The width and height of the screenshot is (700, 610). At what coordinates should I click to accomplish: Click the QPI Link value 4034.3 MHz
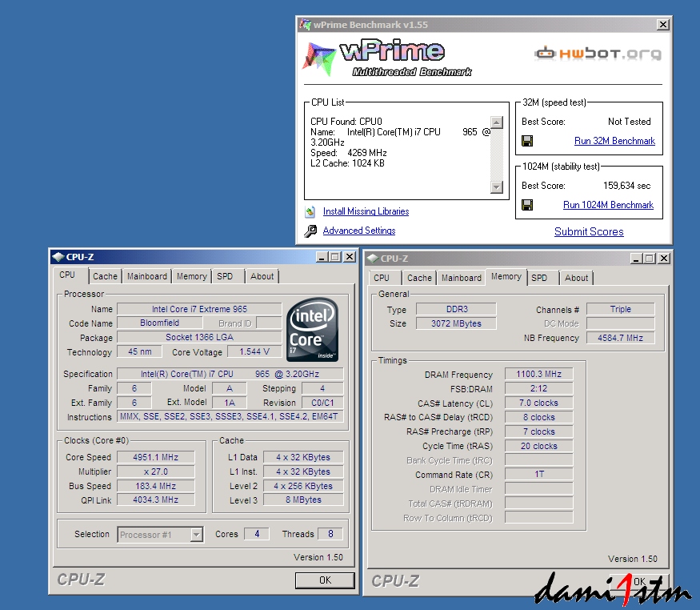(155, 500)
